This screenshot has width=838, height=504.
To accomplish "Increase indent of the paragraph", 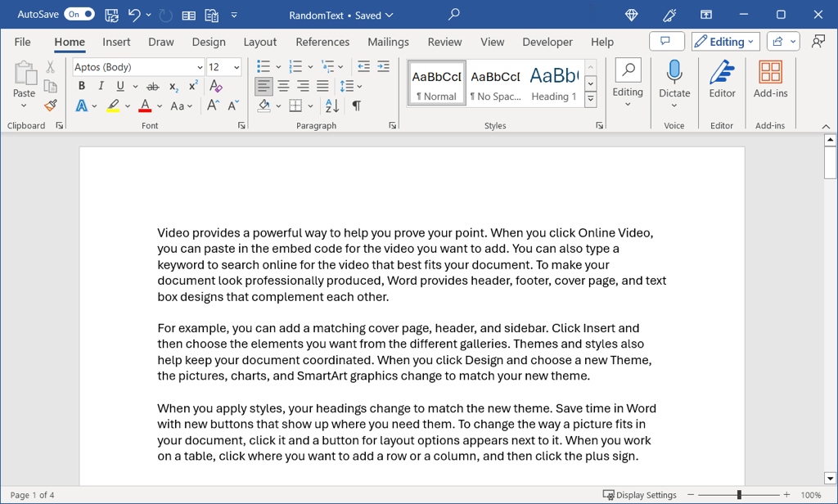I will [x=383, y=66].
